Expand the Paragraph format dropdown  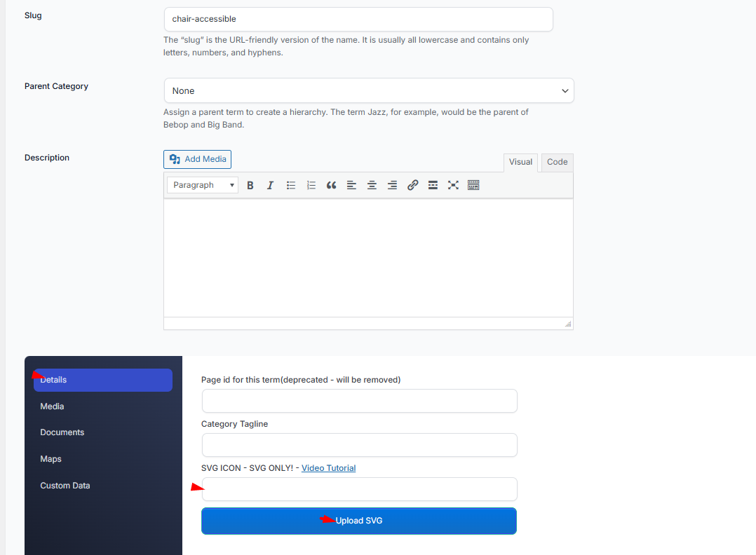pyautogui.click(x=203, y=185)
